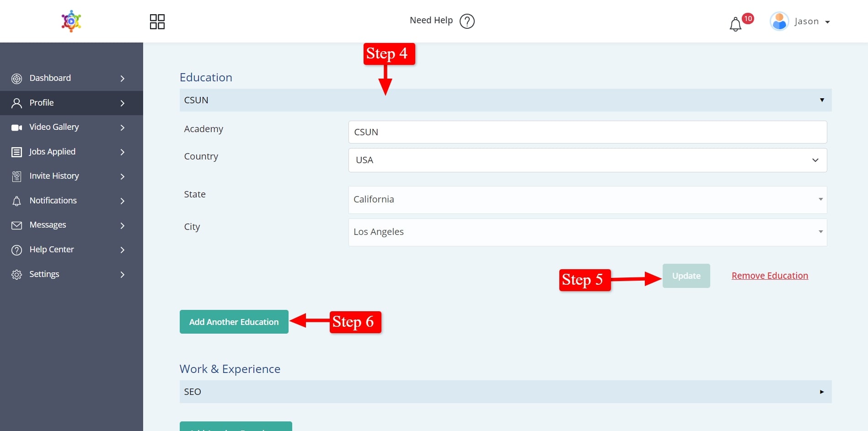The image size is (868, 431).
Task: Open the grid apps menu icon
Action: click(x=157, y=21)
